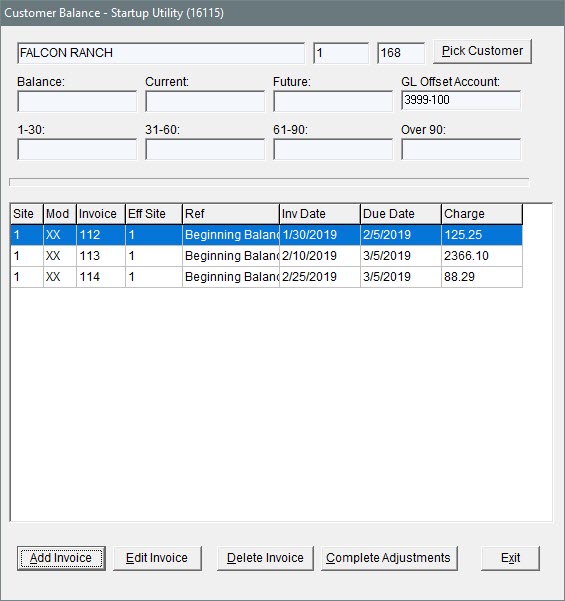Select invoice 113 row
The image size is (565, 601).
pyautogui.click(x=266, y=256)
